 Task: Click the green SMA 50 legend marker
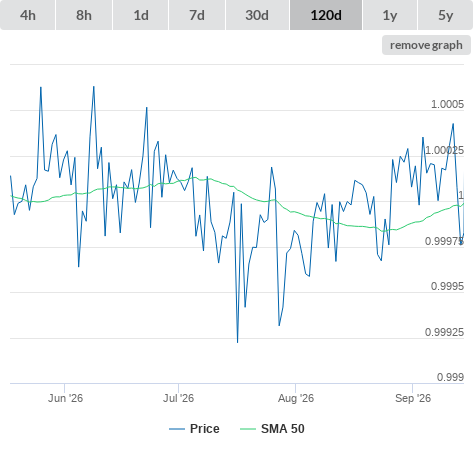(248, 429)
